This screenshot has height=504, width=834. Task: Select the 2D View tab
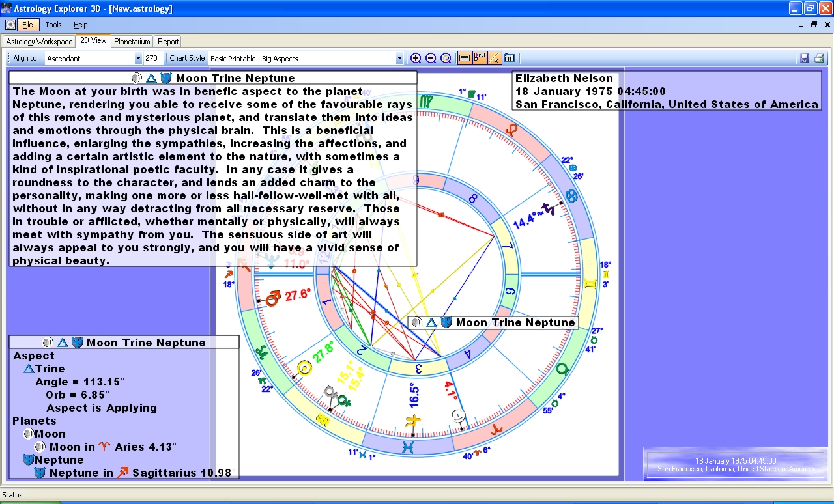pyautogui.click(x=94, y=40)
